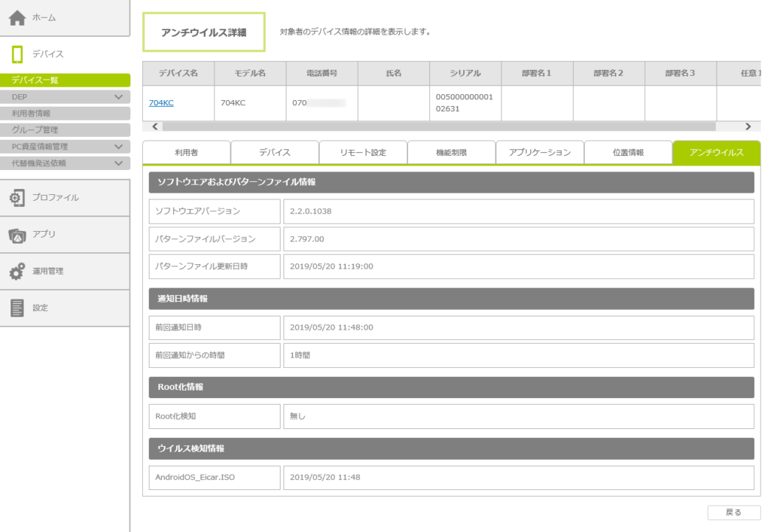Open the 運用管理 gears icon

pyautogui.click(x=17, y=272)
